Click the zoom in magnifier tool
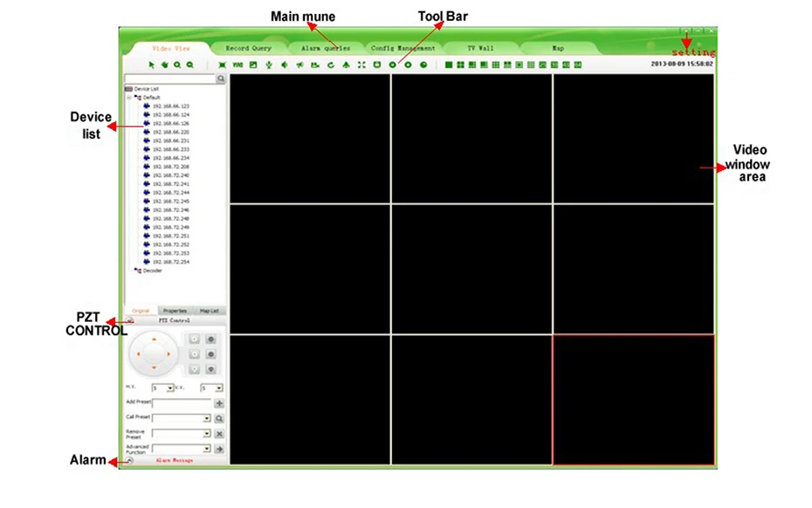This screenshot has height=508, width=812. (x=177, y=65)
